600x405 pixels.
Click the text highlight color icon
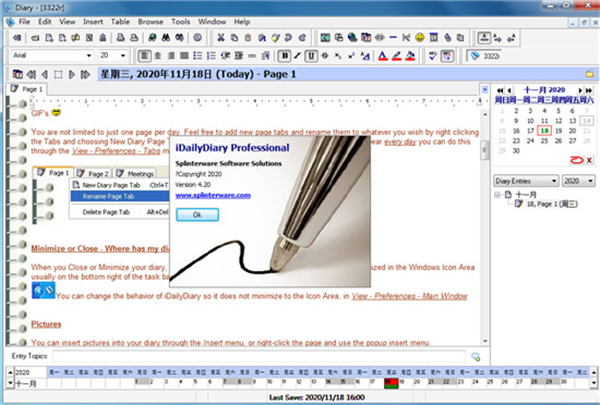396,54
